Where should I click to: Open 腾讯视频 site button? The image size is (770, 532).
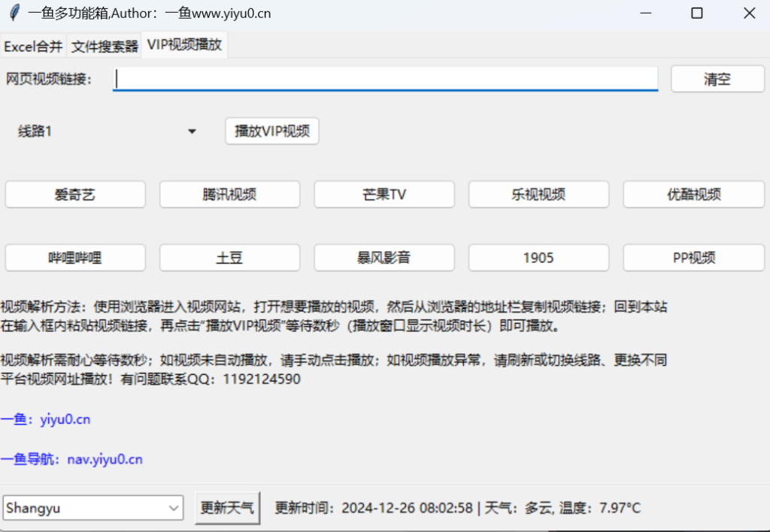(230, 195)
